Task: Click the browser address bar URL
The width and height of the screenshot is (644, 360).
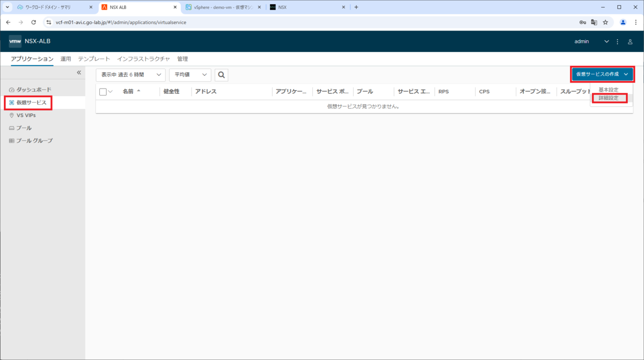Action: click(121, 23)
